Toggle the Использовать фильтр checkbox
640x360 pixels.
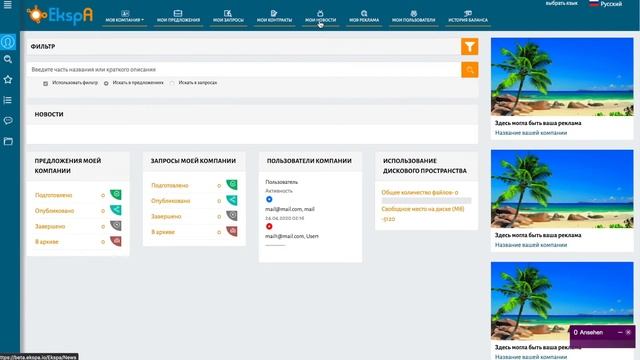[45, 83]
